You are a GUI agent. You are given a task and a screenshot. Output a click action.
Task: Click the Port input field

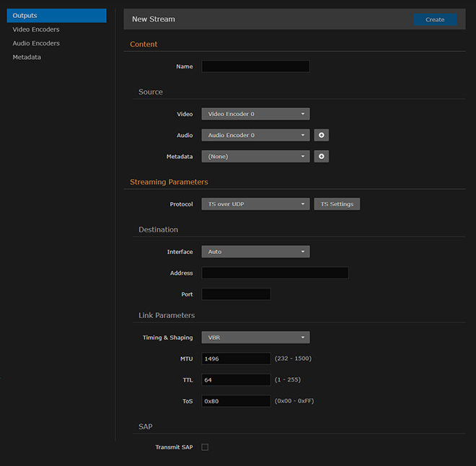[236, 294]
